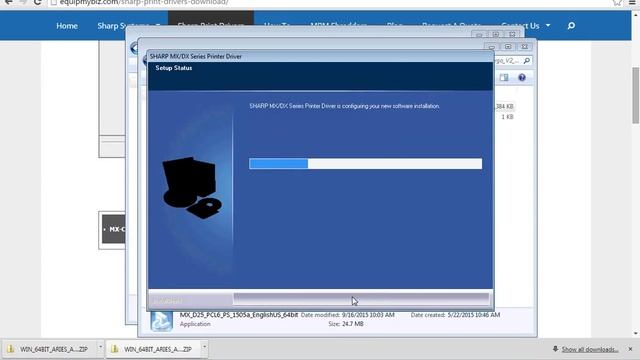
Task: Click the Date created detail text
Action: [455, 315]
